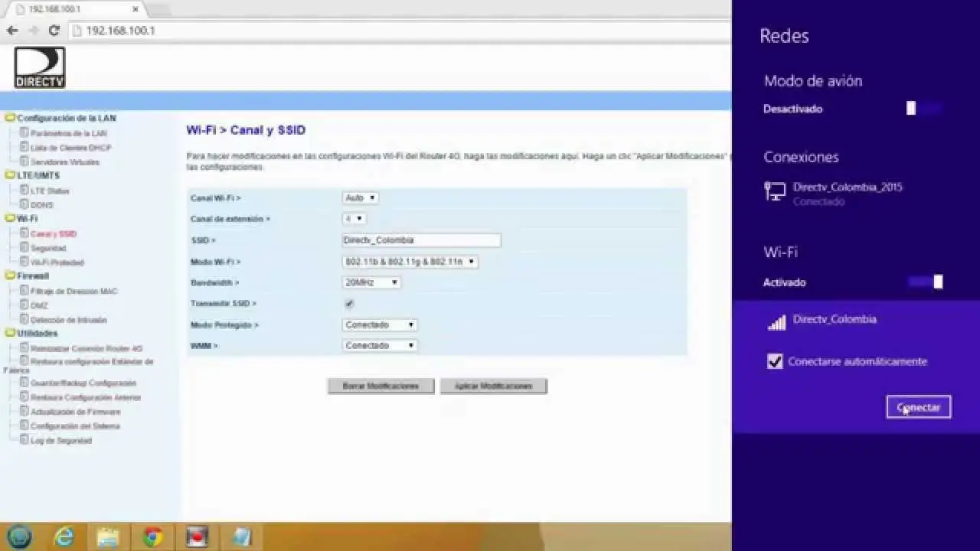Toggle the Wi-Fi Activado switch
Image resolution: width=980 pixels, height=551 pixels.
tap(924, 282)
